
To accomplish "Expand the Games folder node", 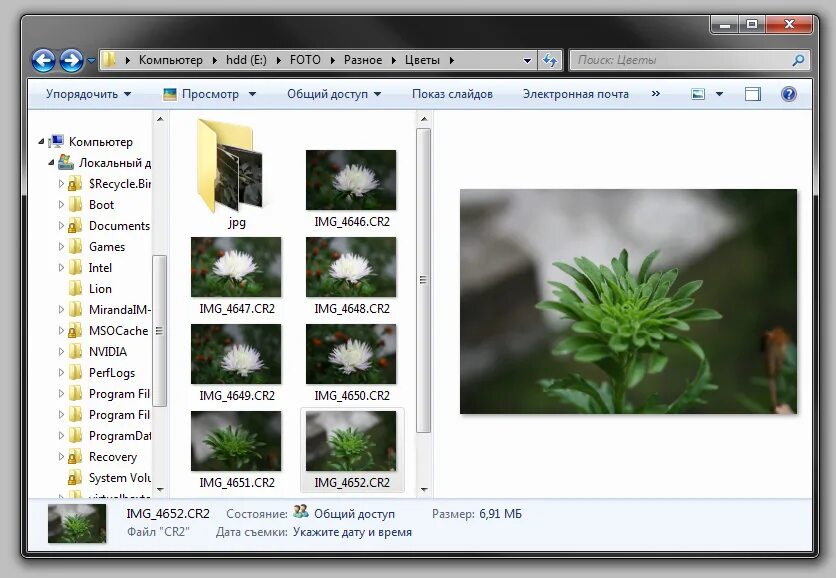I will pos(61,246).
